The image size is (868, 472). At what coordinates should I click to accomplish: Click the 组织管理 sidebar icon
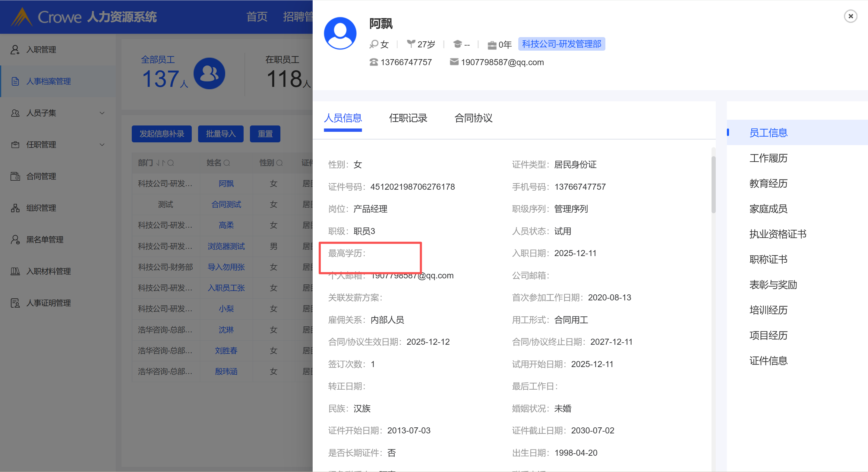[15, 208]
